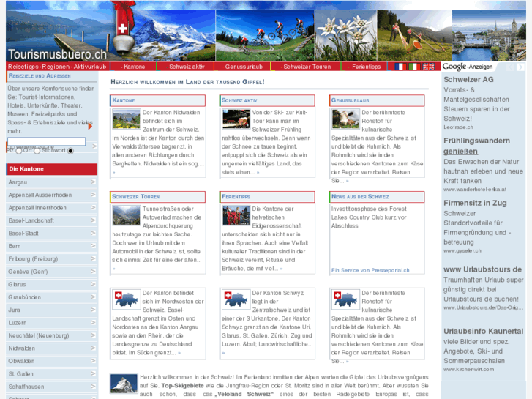Open the Kantone card heading
The height and width of the screenshot is (399, 532).
(x=124, y=100)
